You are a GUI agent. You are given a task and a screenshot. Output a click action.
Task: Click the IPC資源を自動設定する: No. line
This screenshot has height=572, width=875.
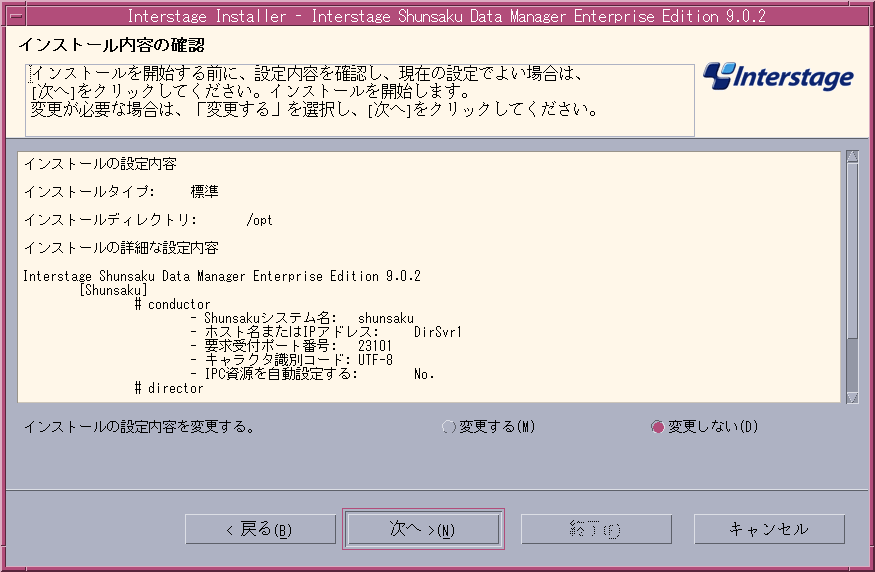coord(312,374)
